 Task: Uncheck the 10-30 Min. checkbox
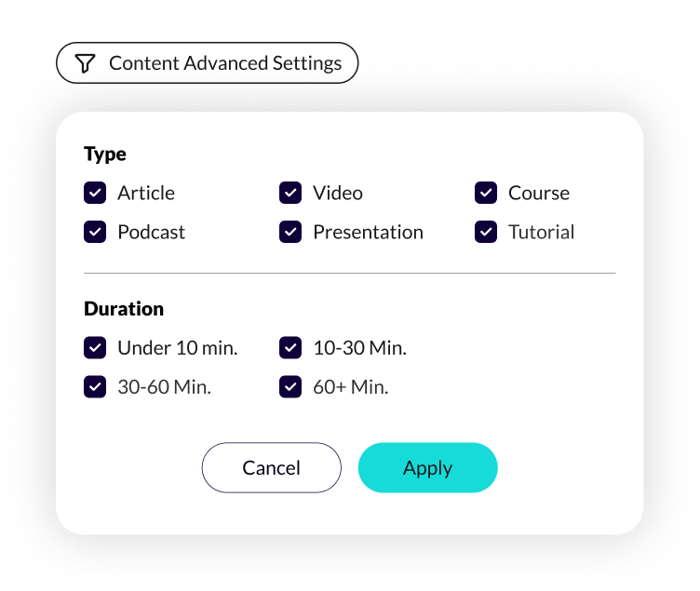[290, 348]
